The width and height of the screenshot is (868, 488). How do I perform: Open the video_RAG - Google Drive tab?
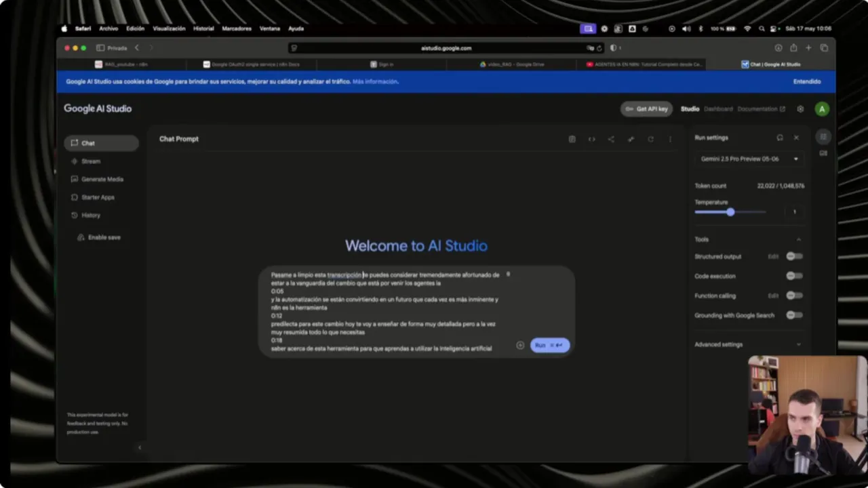pyautogui.click(x=512, y=64)
